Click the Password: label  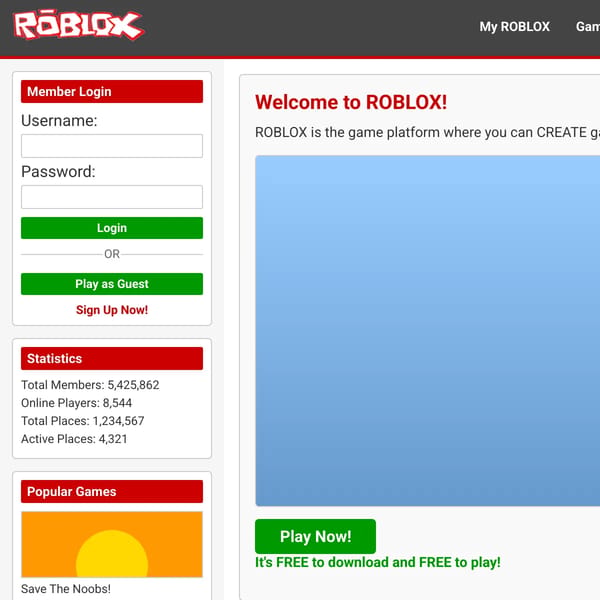coord(58,171)
